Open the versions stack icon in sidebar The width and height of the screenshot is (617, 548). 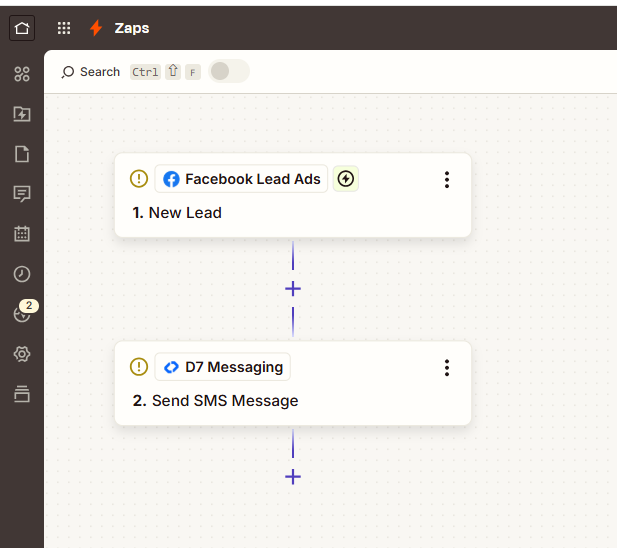coord(22,394)
